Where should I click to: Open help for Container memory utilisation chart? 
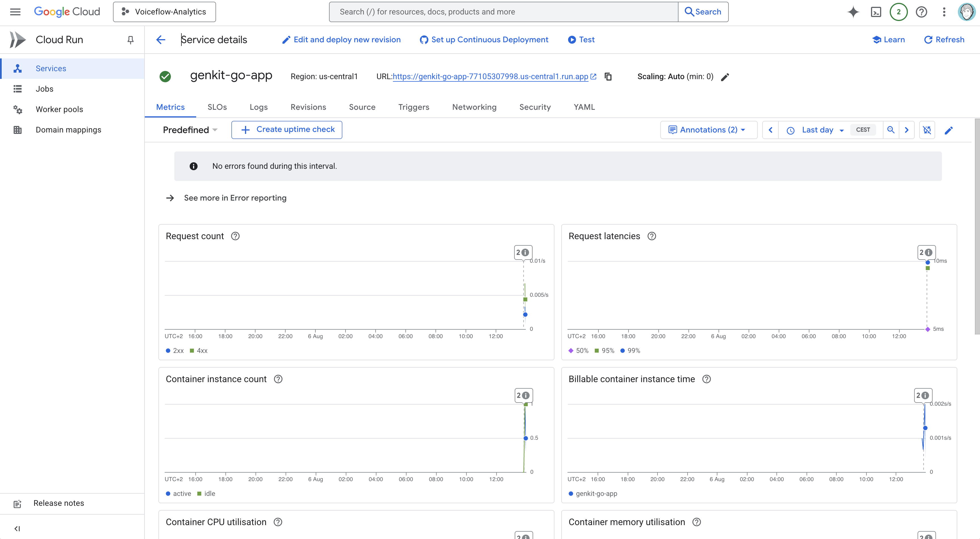(x=697, y=522)
